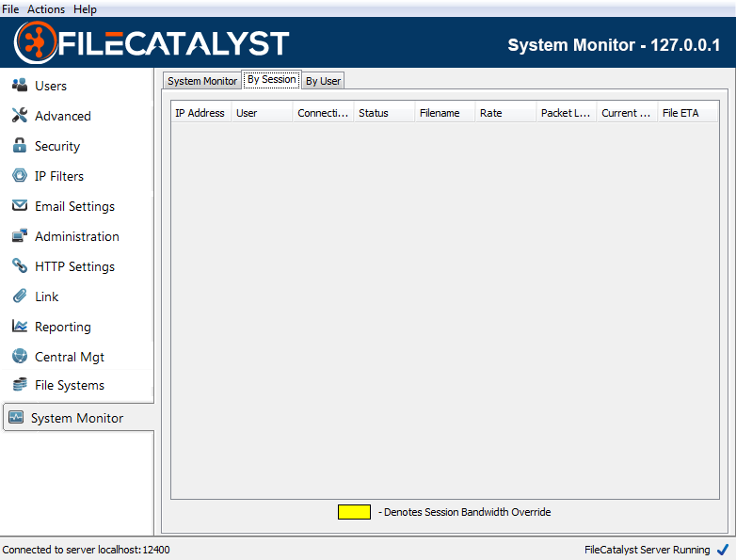Open Administration page
Image resolution: width=736 pixels, height=560 pixels.
[77, 236]
